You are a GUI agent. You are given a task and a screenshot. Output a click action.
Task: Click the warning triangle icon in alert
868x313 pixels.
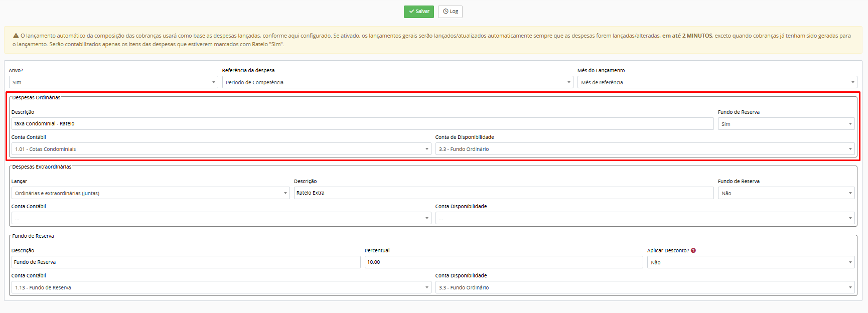pos(16,36)
